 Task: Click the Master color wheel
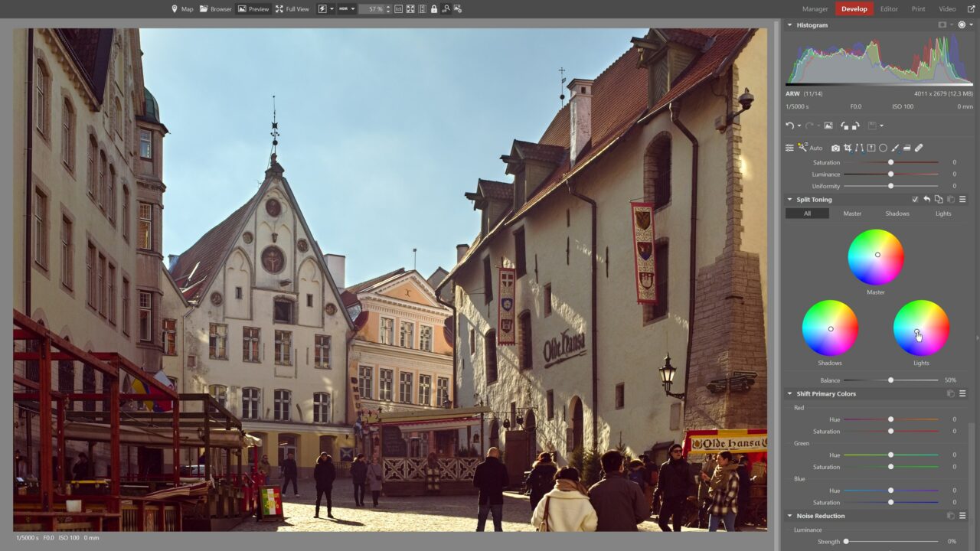pos(876,257)
